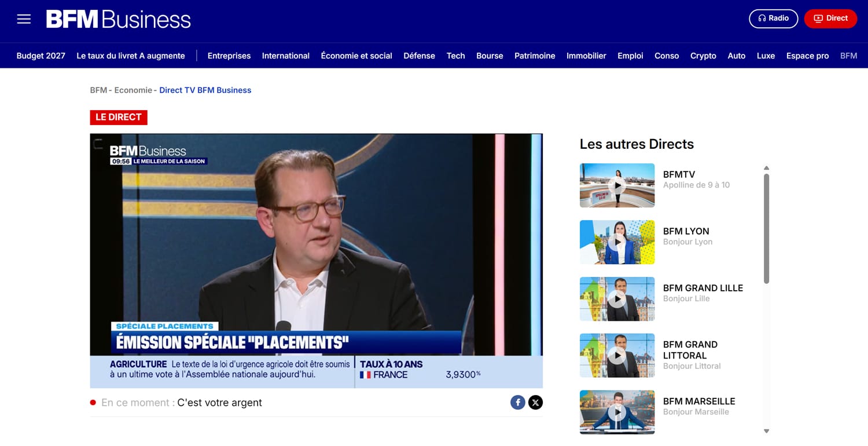Screen dimensions: 868x446
Task: Click the Direct TV BFM Business breadcrumb
Action: coord(205,90)
